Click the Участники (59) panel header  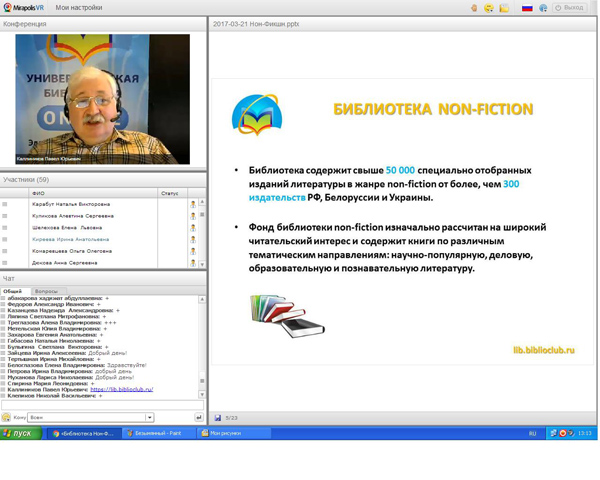[103, 180]
